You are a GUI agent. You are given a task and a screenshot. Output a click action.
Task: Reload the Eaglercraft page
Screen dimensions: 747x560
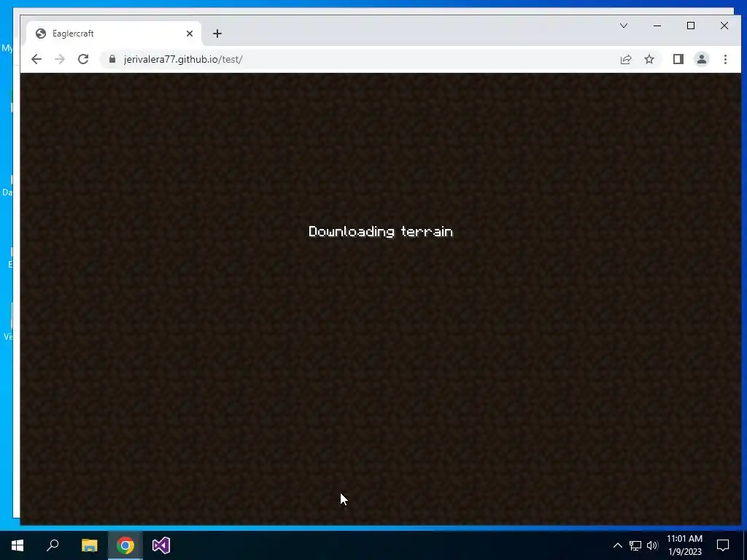(x=83, y=59)
